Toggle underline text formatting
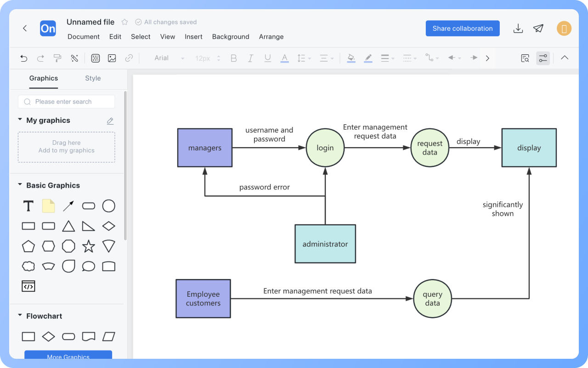Viewport: 588px width, 368px height. (267, 58)
